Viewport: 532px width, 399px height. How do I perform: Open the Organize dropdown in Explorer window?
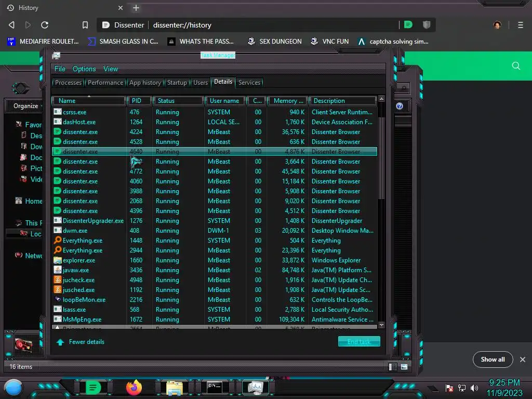point(27,106)
